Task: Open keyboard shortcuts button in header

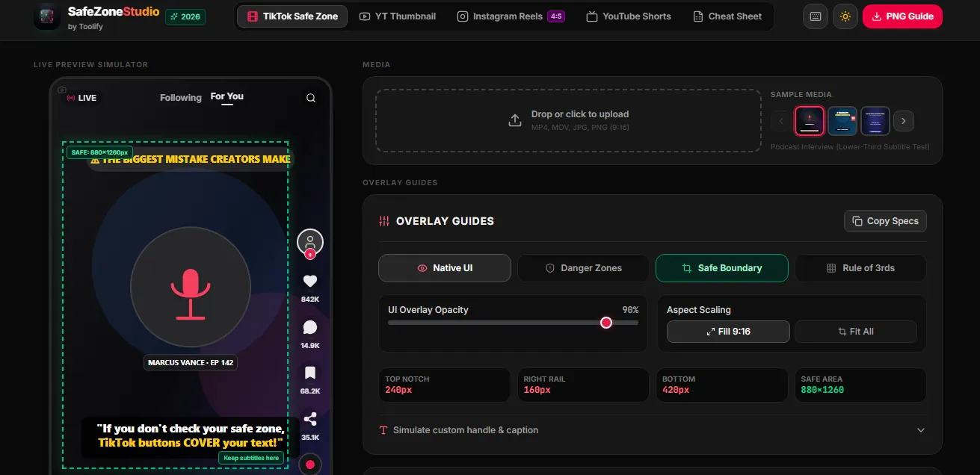Action: (816, 16)
